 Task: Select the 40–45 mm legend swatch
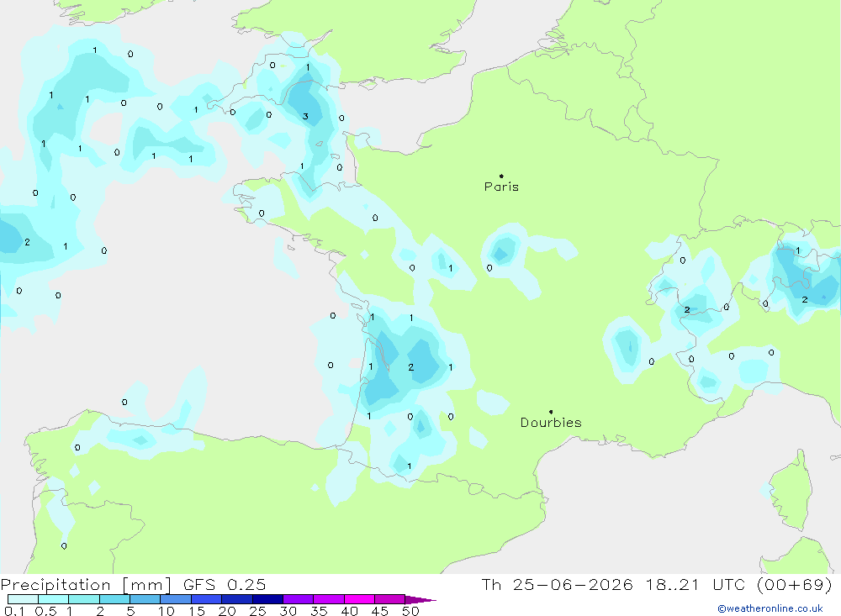click(x=359, y=599)
